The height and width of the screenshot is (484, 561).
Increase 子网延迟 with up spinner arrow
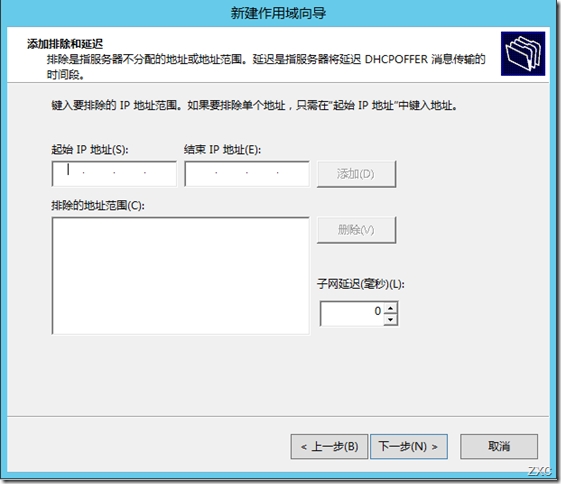pos(390,308)
